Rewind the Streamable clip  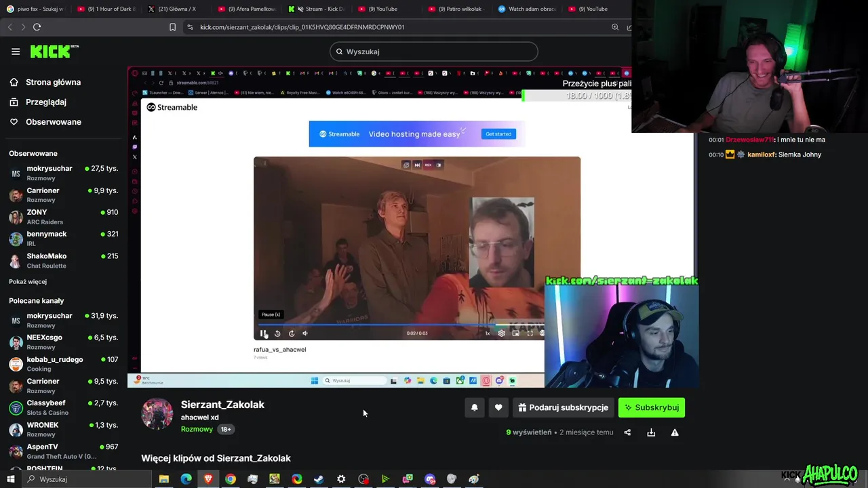277,333
